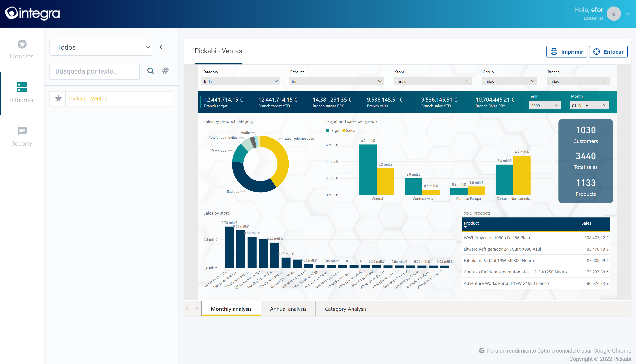The height and width of the screenshot is (364, 636).
Task: Toggle Target legend marker in group chart
Action: (x=327, y=130)
